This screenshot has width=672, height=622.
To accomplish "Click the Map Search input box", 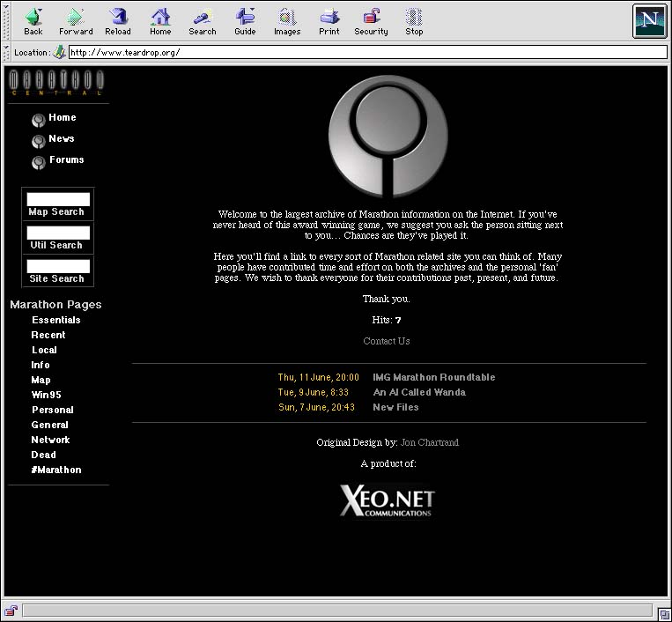I will point(58,199).
